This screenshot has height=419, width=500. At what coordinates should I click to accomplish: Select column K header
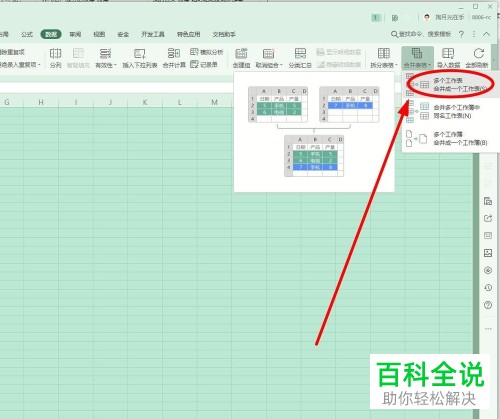pos(145,102)
